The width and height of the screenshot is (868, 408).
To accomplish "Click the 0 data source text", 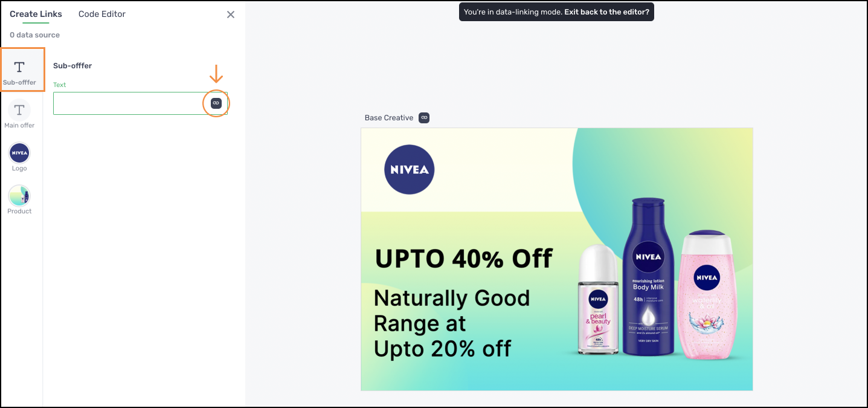I will tap(34, 35).
